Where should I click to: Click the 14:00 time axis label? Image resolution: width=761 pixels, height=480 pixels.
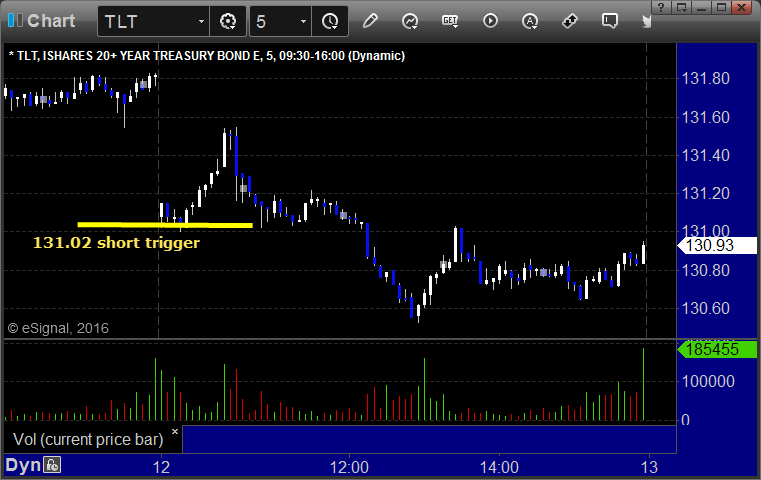(499, 467)
